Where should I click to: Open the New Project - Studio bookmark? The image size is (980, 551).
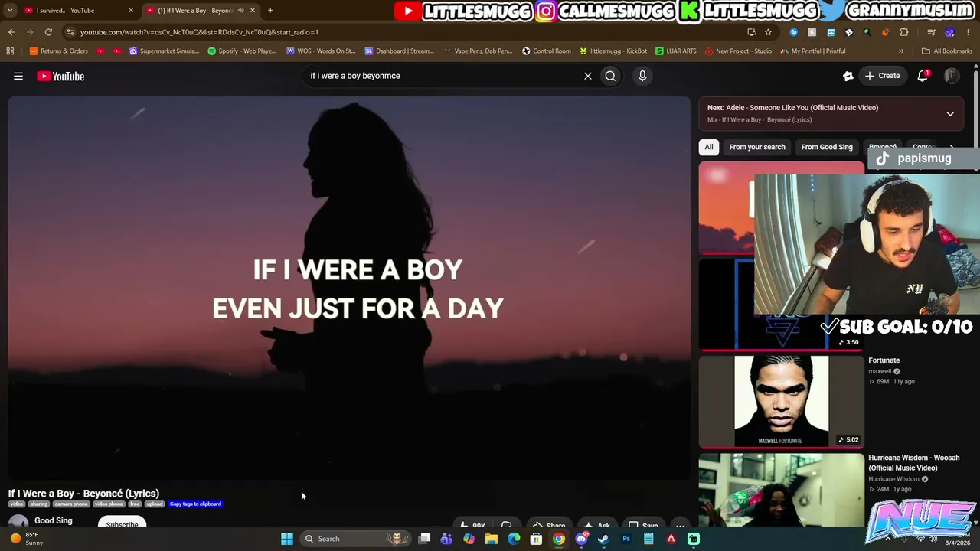[738, 51]
